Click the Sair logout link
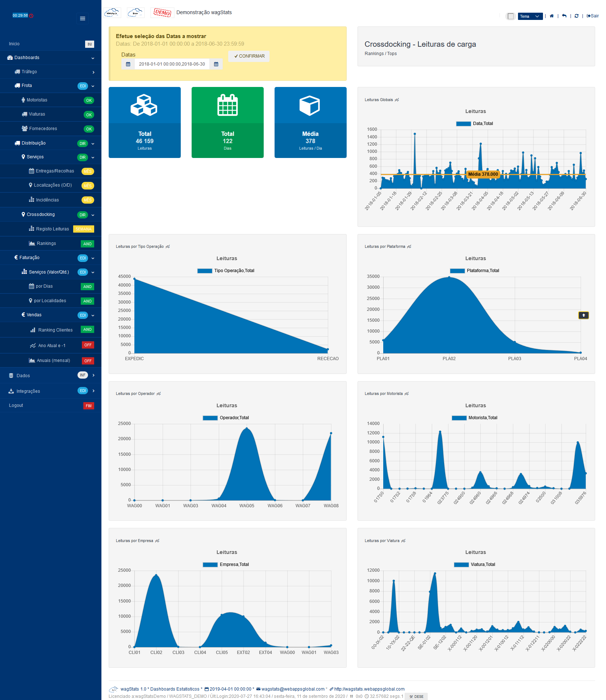Image resolution: width=606 pixels, height=700 pixels. (593, 16)
